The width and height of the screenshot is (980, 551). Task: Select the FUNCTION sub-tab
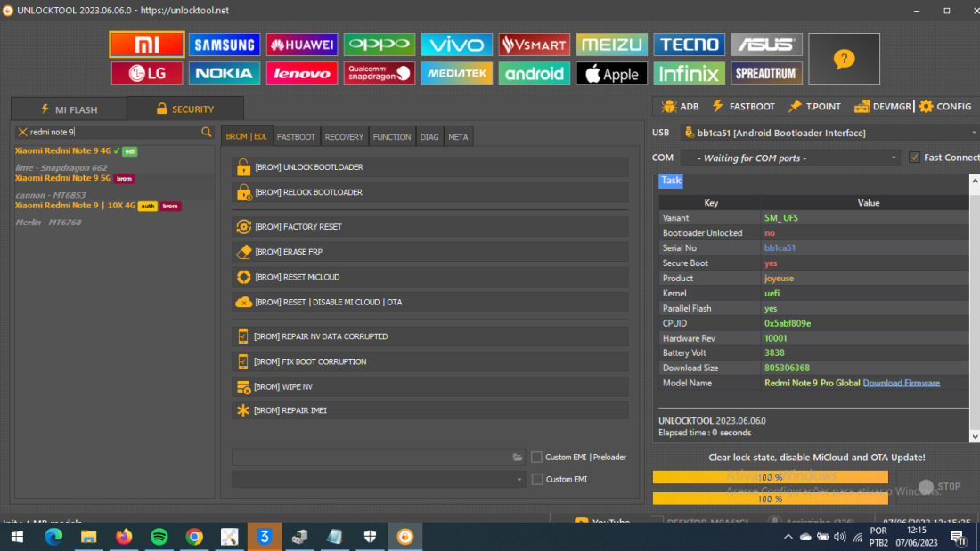tap(392, 137)
